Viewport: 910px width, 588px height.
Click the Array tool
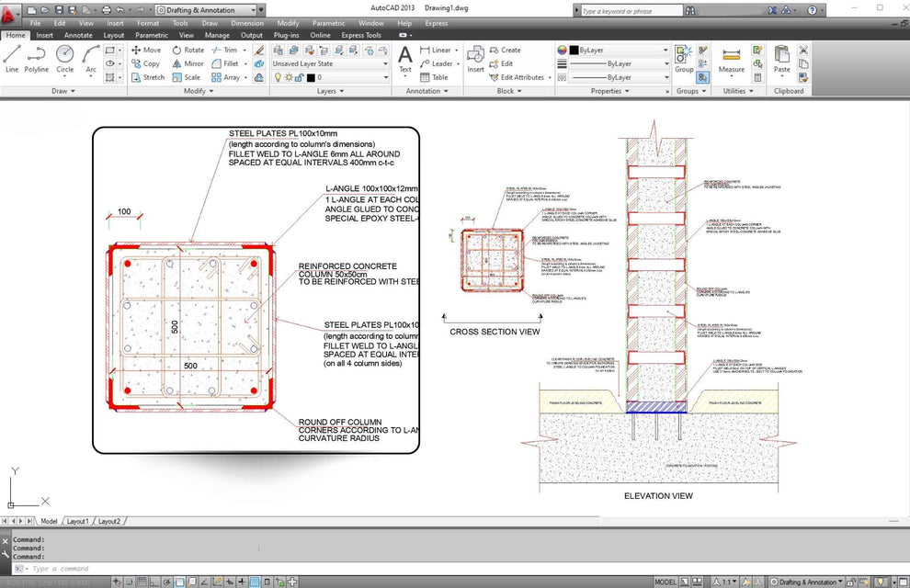(x=226, y=77)
